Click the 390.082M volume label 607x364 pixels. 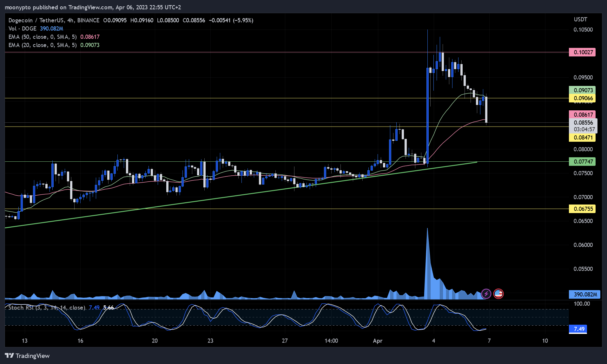click(584, 294)
